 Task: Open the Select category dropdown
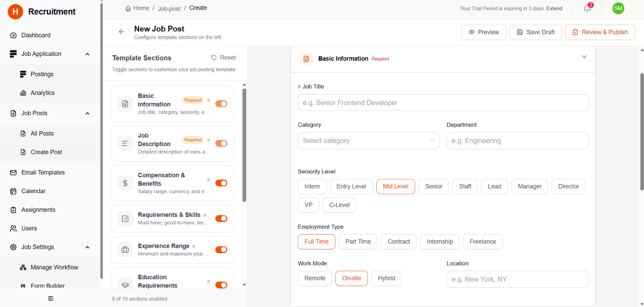click(368, 141)
